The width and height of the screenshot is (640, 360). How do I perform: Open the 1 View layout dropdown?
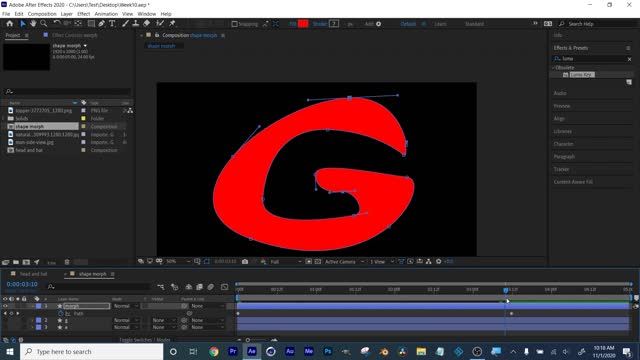click(x=382, y=261)
